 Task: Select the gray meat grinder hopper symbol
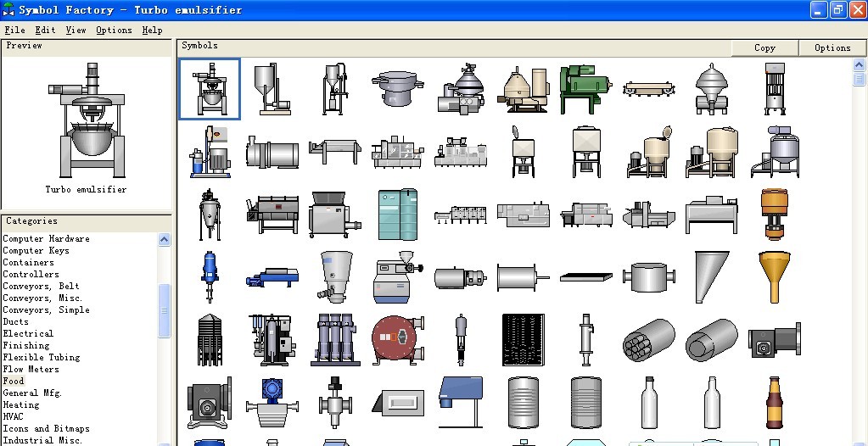click(335, 215)
